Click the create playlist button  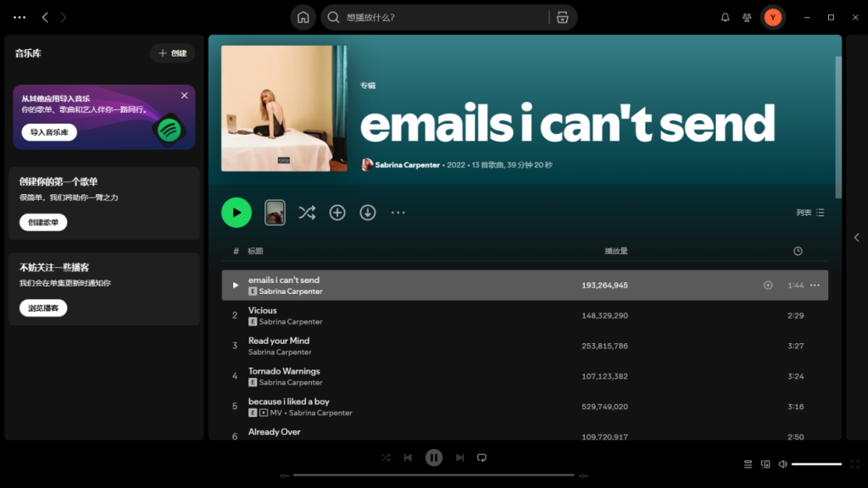point(43,223)
